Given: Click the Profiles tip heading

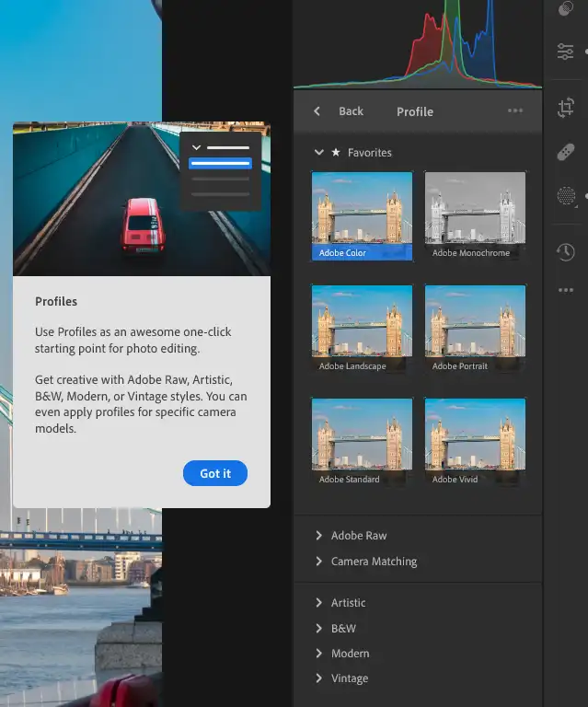Looking at the screenshot, I should click(56, 301).
